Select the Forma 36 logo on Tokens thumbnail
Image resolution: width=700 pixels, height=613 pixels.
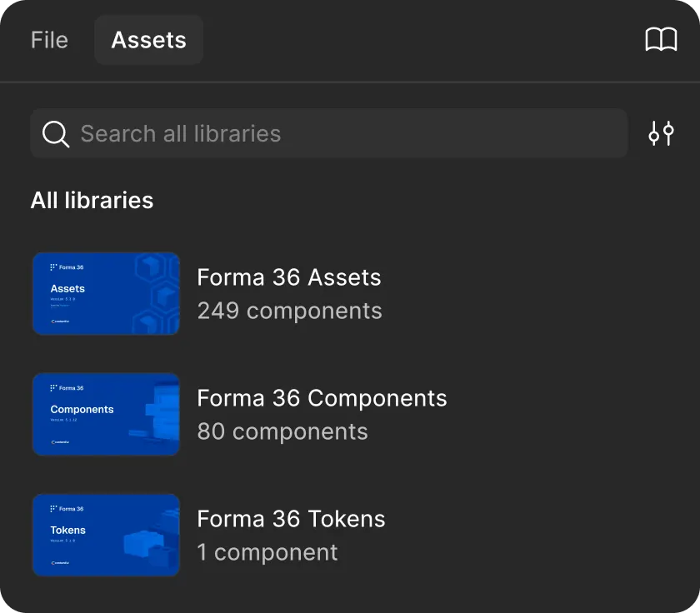coord(52,508)
